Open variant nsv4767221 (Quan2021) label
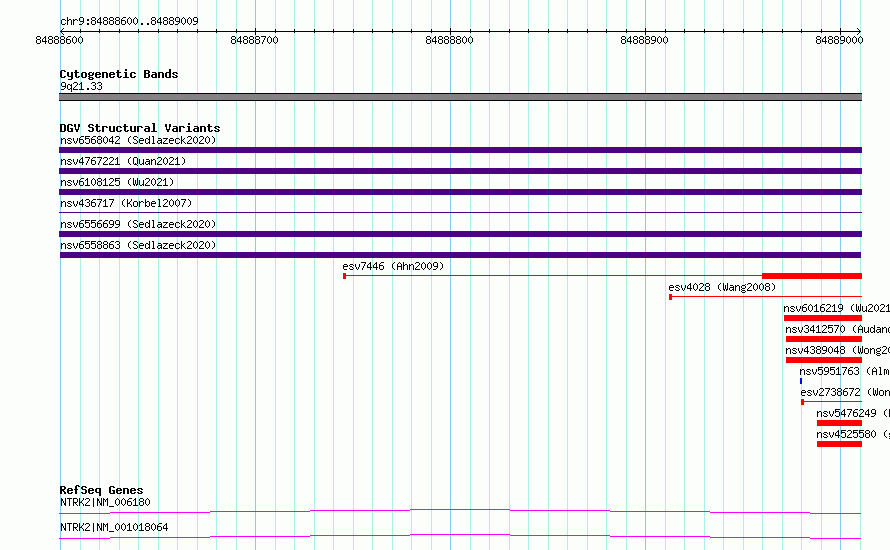 [x=123, y=161]
